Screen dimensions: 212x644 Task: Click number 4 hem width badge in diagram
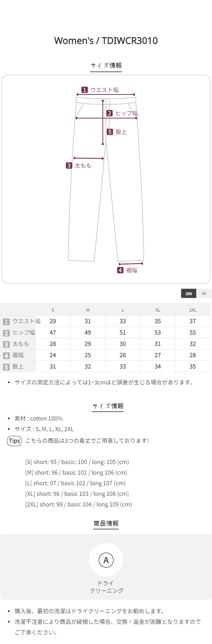pos(120,270)
